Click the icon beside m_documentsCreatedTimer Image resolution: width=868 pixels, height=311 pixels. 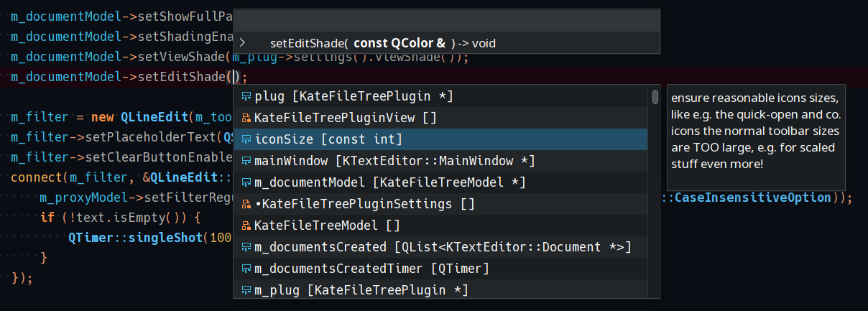coord(246,269)
